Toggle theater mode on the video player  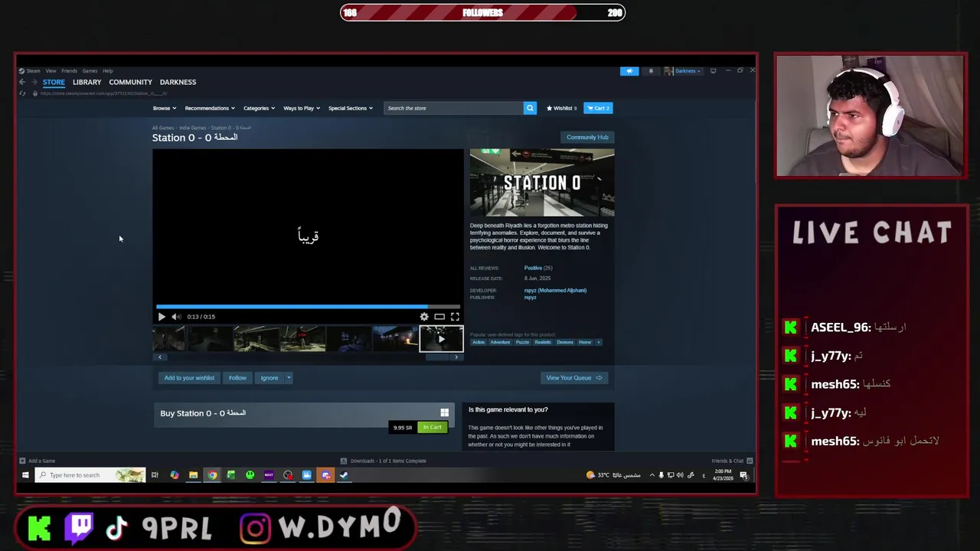[439, 316]
